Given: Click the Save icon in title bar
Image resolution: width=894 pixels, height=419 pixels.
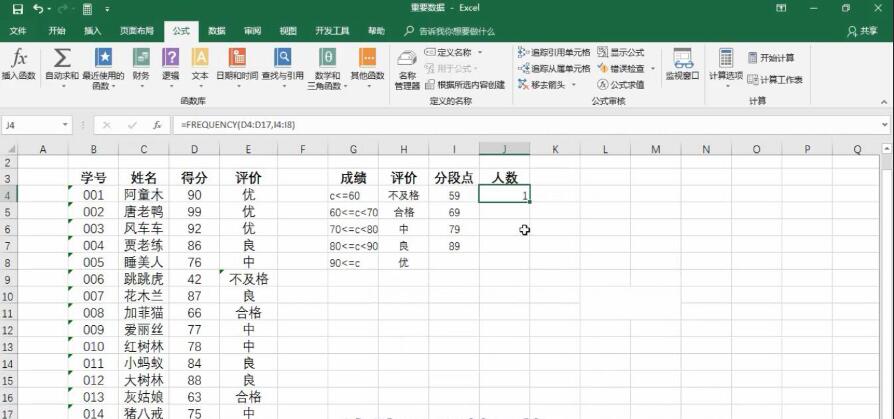Looking at the screenshot, I should pyautogui.click(x=18, y=9).
